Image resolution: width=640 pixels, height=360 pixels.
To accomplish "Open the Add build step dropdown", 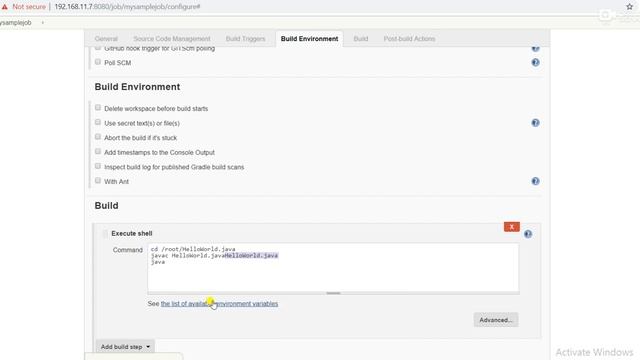I will click(x=125, y=347).
